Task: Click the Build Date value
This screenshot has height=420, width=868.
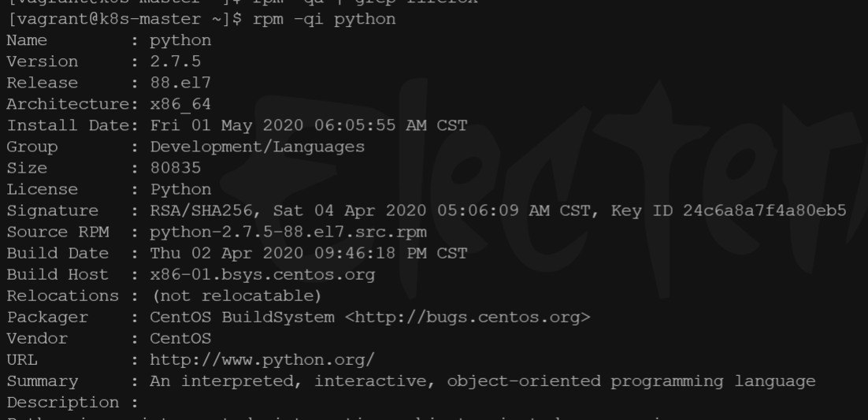Action: click(x=309, y=254)
